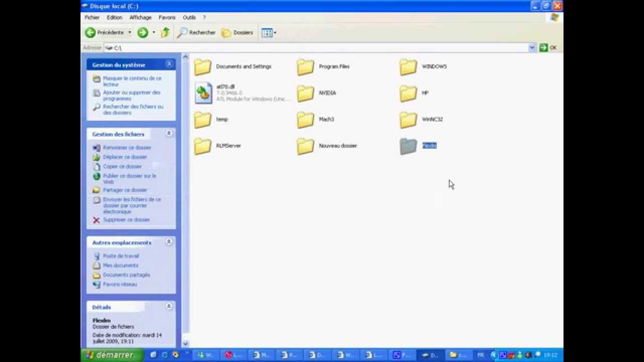Screen dimensions: 644x362
Task: Click the task pane scroll-up arrow
Action: (185, 57)
